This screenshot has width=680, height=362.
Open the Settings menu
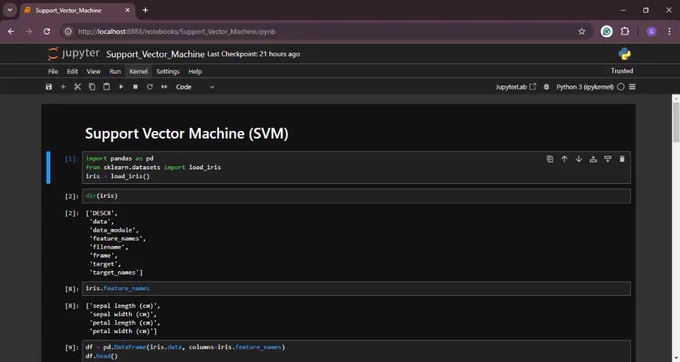168,72
